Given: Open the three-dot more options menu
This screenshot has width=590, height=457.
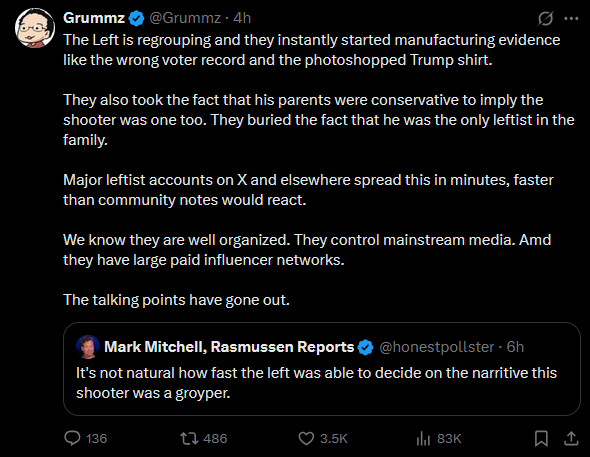Looking at the screenshot, I should (571, 18).
